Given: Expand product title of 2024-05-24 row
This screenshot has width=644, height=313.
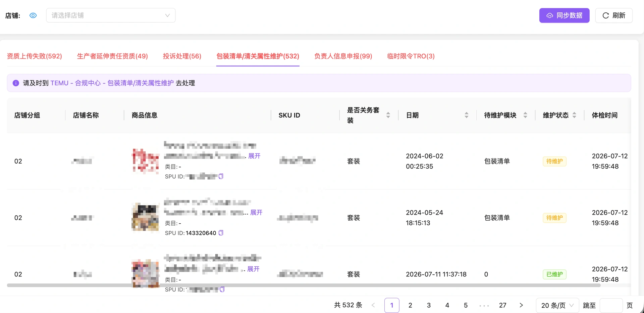Looking at the screenshot, I should click(x=256, y=212).
